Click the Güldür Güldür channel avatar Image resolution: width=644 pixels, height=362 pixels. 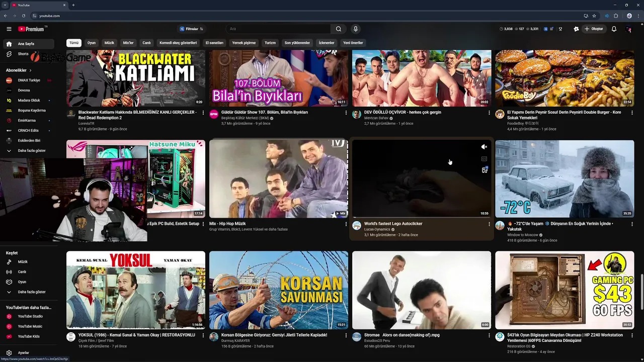pos(214,114)
